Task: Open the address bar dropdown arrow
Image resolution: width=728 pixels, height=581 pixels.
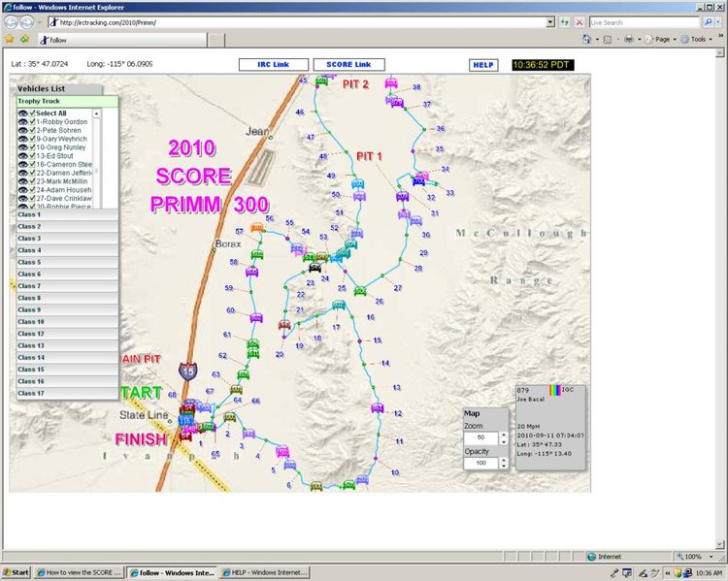Action: [550, 22]
